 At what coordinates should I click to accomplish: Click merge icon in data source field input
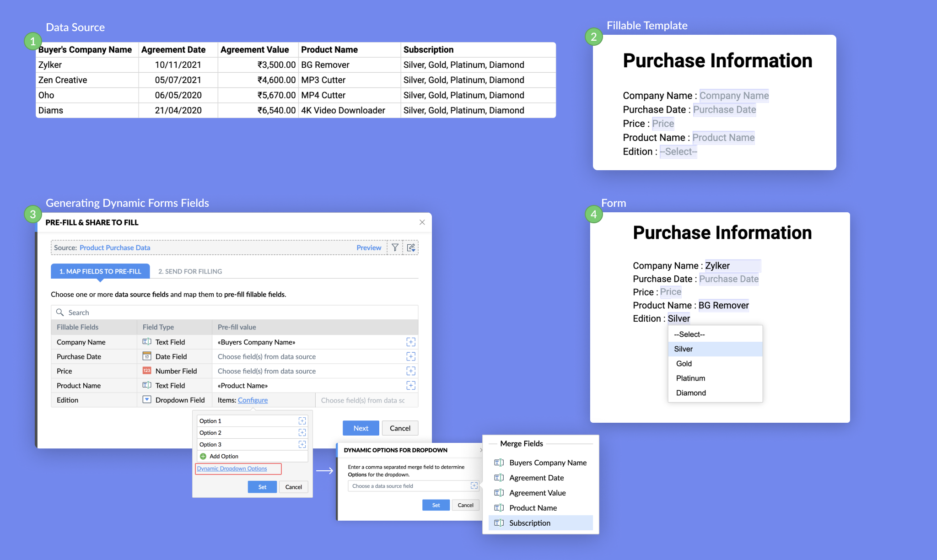coord(474,486)
